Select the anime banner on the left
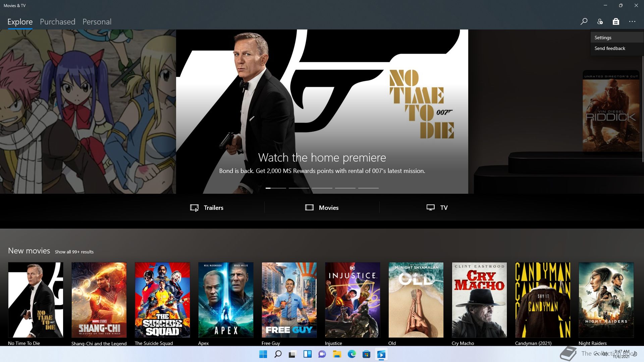This screenshot has height=362, width=644. point(88,111)
